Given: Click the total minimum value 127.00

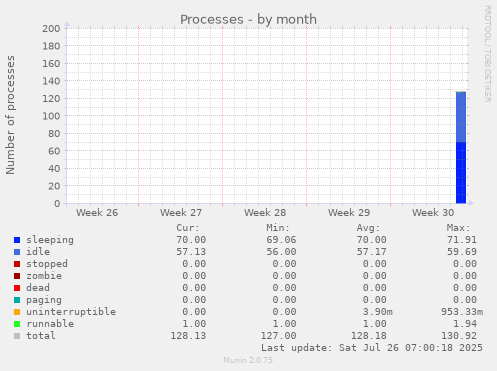Looking at the screenshot, I should click(x=278, y=336).
